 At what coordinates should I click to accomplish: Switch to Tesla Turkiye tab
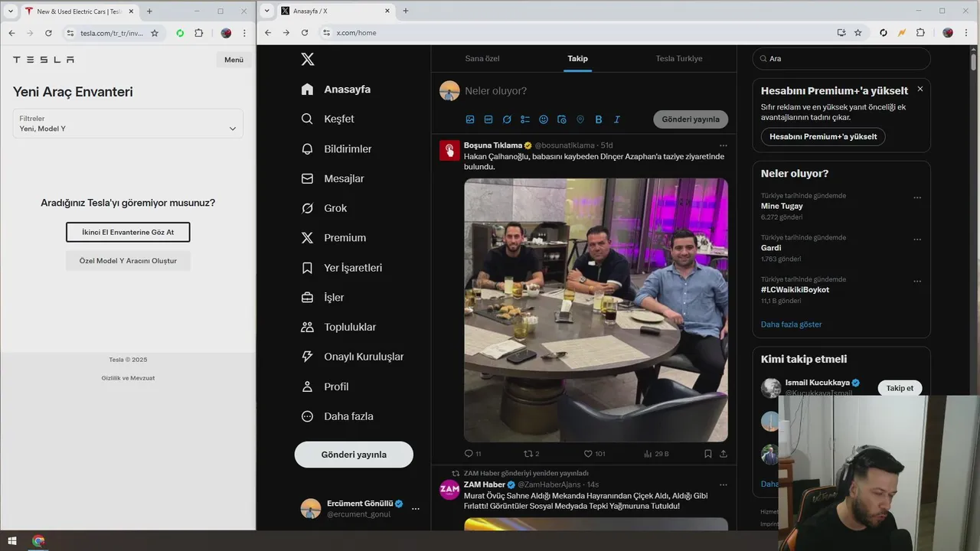click(x=679, y=59)
